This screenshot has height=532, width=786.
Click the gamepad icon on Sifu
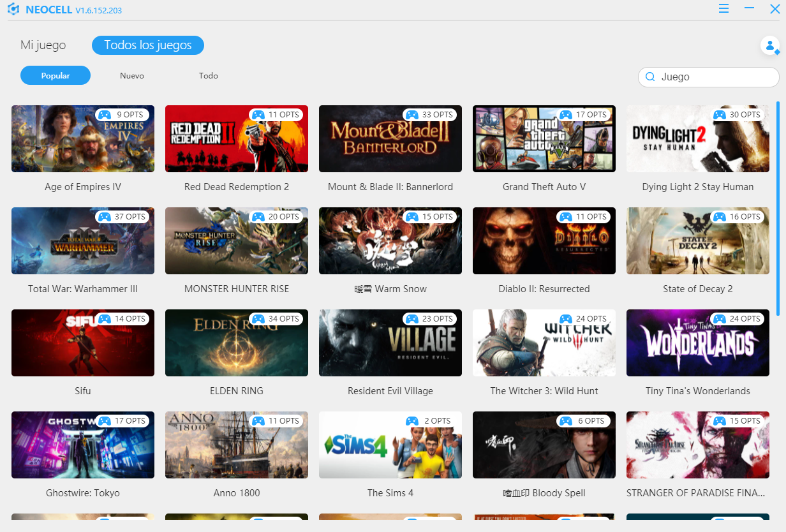(105, 319)
